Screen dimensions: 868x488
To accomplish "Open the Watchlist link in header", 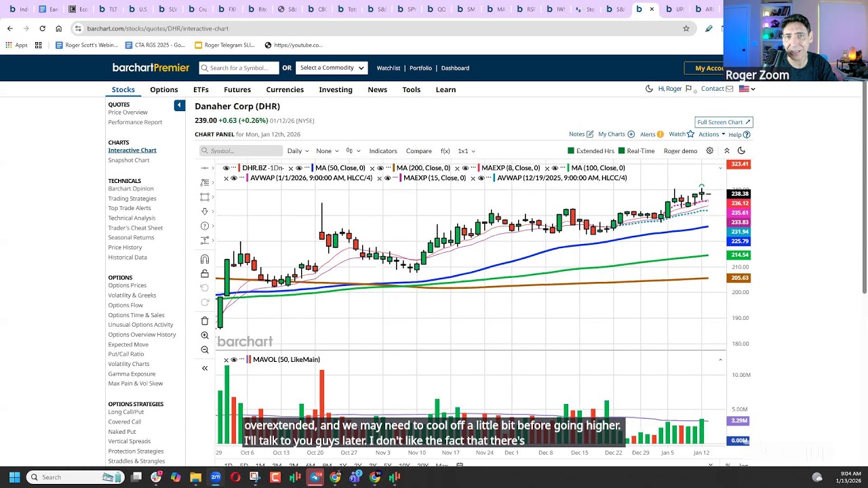I will pyautogui.click(x=389, y=68).
